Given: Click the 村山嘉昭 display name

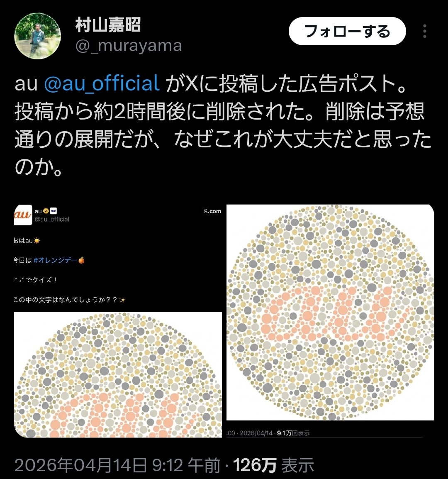Looking at the screenshot, I should pos(108,25).
